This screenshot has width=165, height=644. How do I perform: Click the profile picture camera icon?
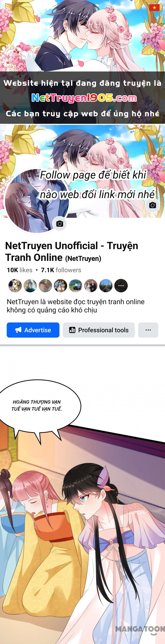pyautogui.click(x=60, y=224)
